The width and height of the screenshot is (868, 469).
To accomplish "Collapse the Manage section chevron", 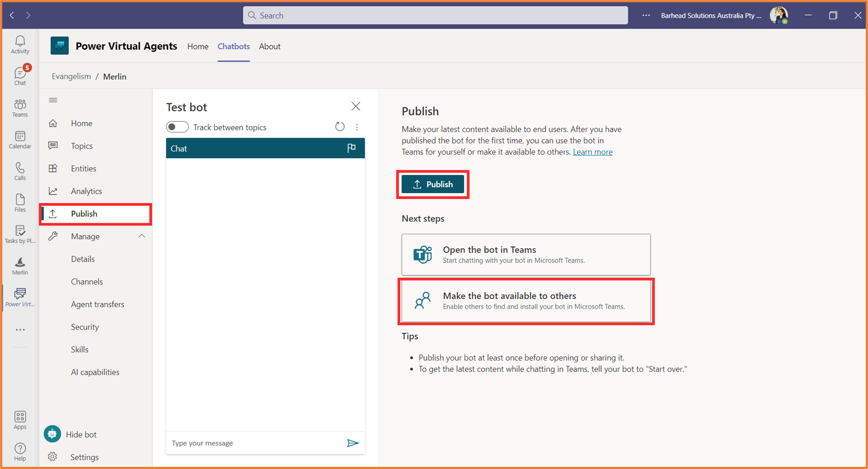I will tap(142, 236).
